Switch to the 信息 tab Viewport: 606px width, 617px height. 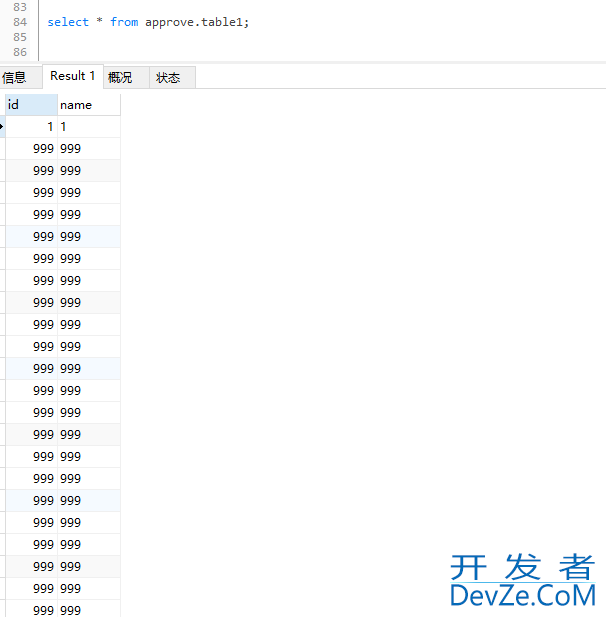click(19, 78)
